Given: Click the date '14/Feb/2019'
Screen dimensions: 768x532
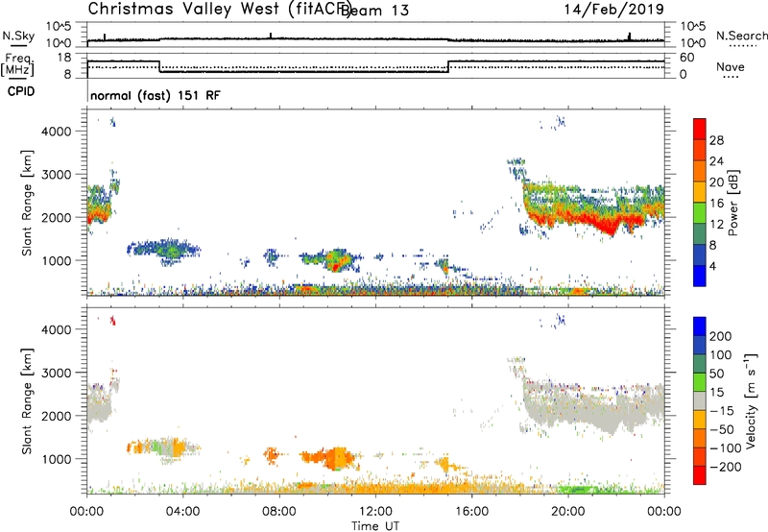Looking at the screenshot, I should click(x=613, y=9).
